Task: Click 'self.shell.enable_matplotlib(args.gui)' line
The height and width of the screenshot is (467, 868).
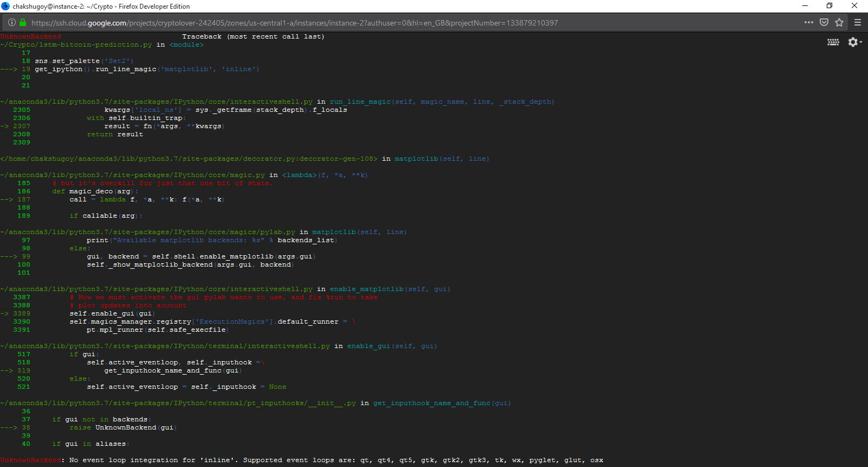Action: pos(201,256)
